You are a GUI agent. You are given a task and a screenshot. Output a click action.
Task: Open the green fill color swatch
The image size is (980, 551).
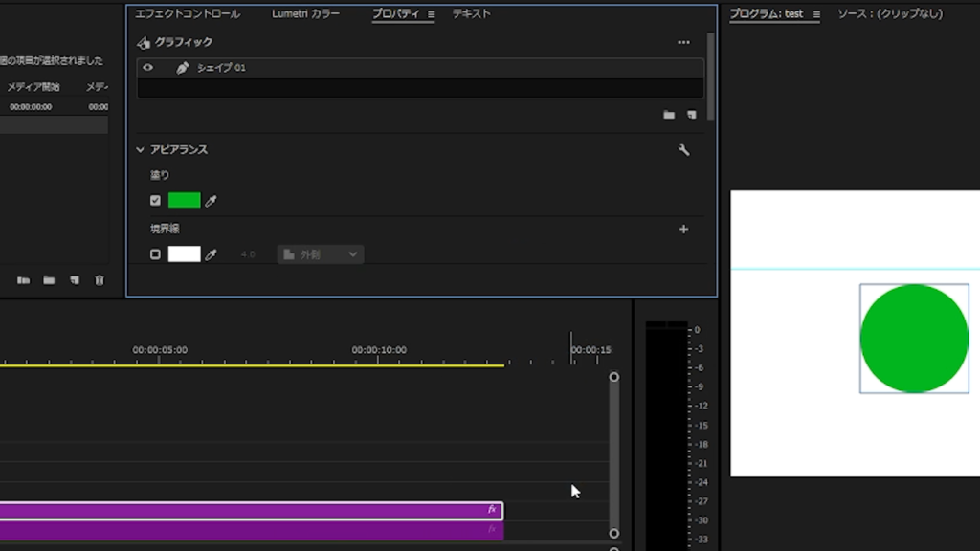coord(185,201)
